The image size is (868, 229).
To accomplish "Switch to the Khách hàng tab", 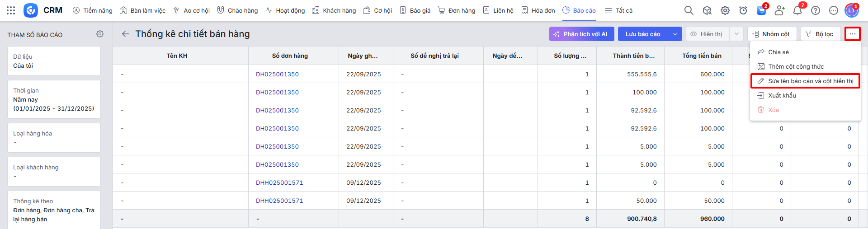I will coord(334,10).
